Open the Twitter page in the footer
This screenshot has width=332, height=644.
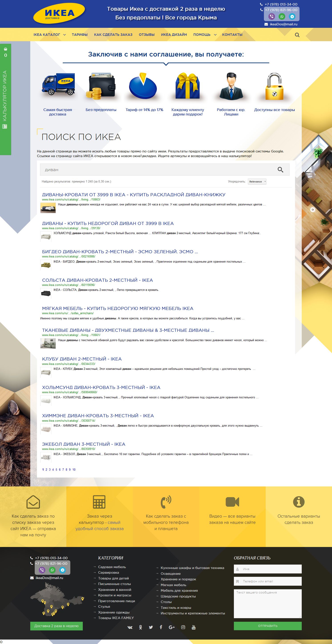pyautogui.click(x=151, y=627)
